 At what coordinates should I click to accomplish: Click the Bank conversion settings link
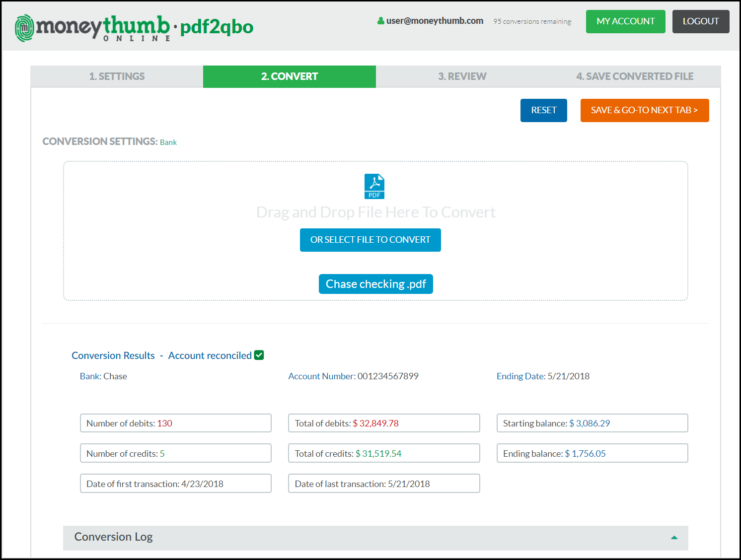[x=168, y=142]
